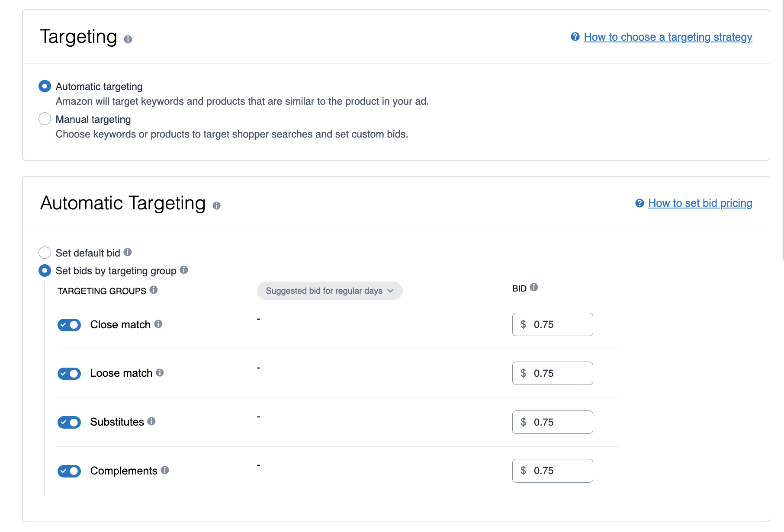Image resolution: width=784 pixels, height=532 pixels.
Task: Open How to choose a targeting strategy link
Action: (668, 37)
